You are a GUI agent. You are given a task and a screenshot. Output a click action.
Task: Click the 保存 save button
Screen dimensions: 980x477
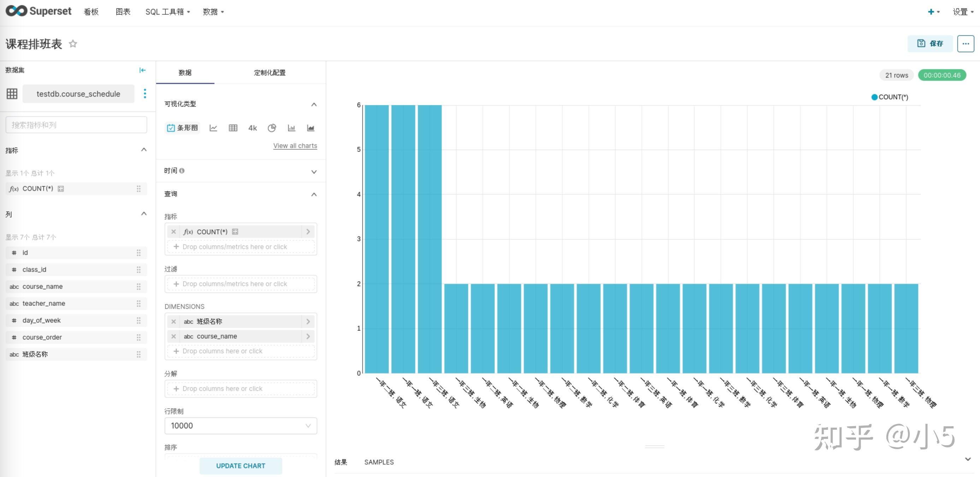(930, 44)
